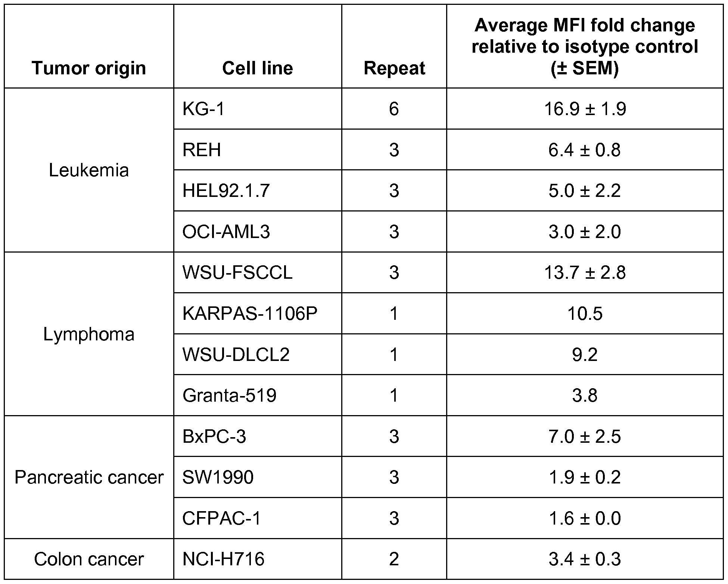Select the Colon cancer cell

89,559
